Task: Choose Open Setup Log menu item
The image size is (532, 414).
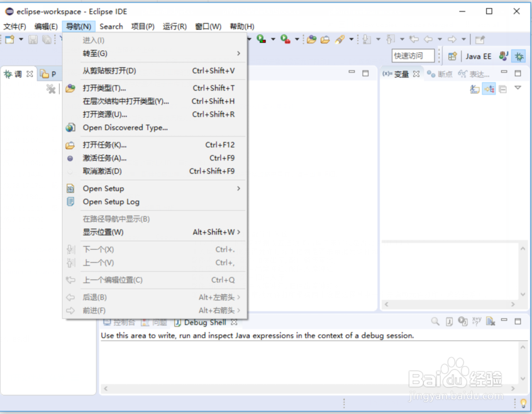Action: [154, 202]
